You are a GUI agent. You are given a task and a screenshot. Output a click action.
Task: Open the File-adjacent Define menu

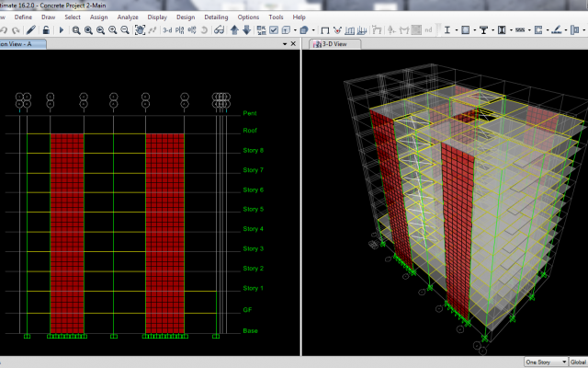click(23, 17)
